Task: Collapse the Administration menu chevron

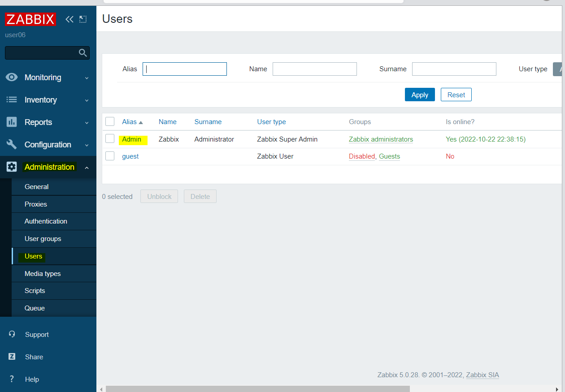Action: [87, 168]
